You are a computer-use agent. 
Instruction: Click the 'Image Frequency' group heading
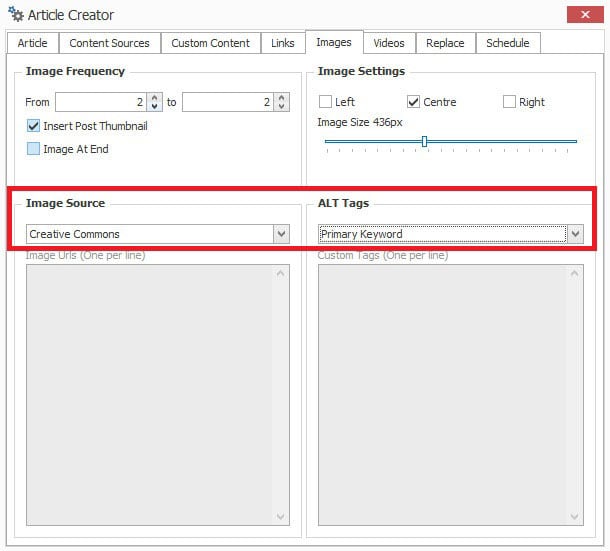(x=75, y=71)
